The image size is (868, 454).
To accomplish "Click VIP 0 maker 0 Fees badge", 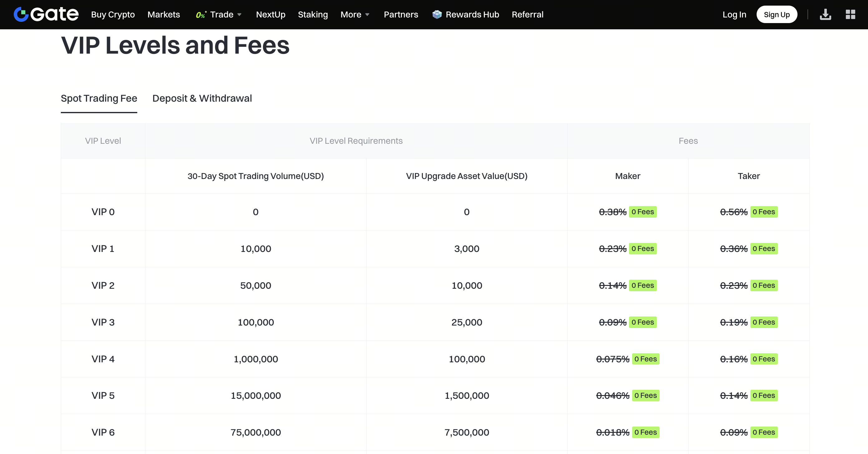I will 643,212.
